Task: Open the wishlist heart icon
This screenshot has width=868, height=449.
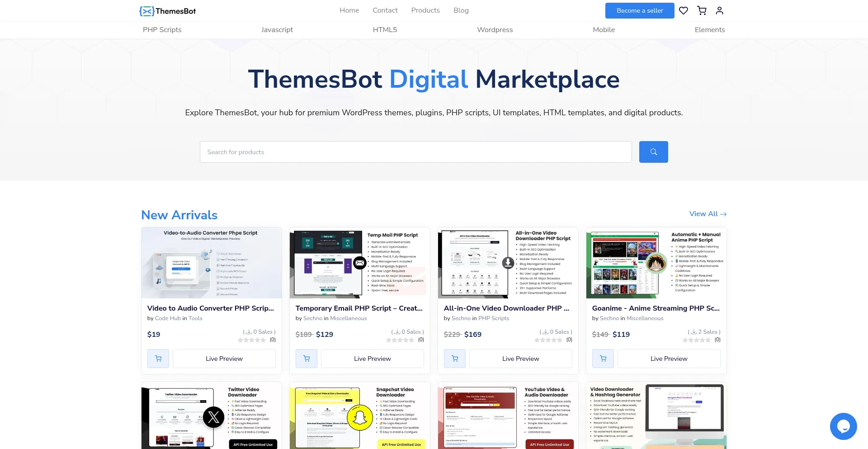Action: [x=683, y=10]
